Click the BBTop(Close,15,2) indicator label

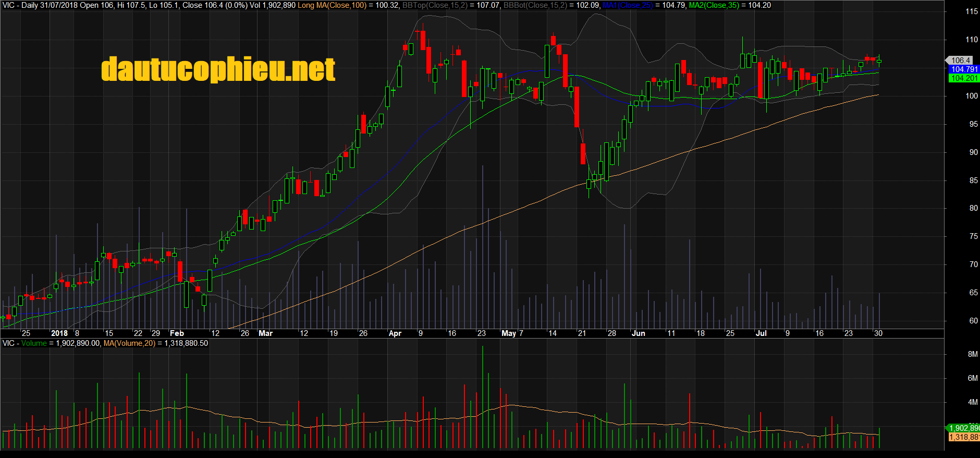pyautogui.click(x=434, y=5)
